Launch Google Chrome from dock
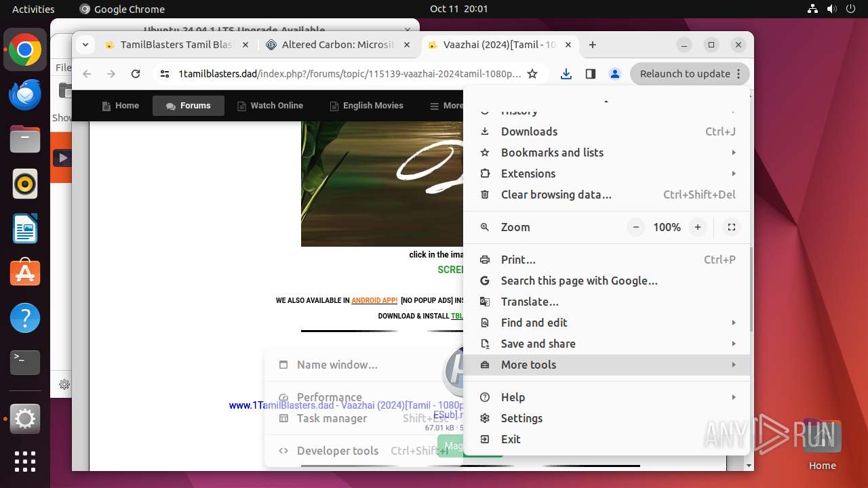Image resolution: width=868 pixels, height=488 pixels. [25, 50]
